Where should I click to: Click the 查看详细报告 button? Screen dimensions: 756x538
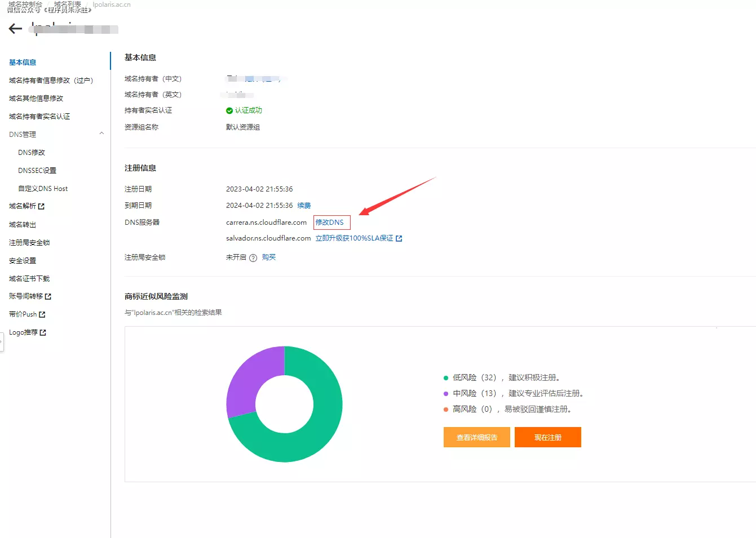click(476, 437)
